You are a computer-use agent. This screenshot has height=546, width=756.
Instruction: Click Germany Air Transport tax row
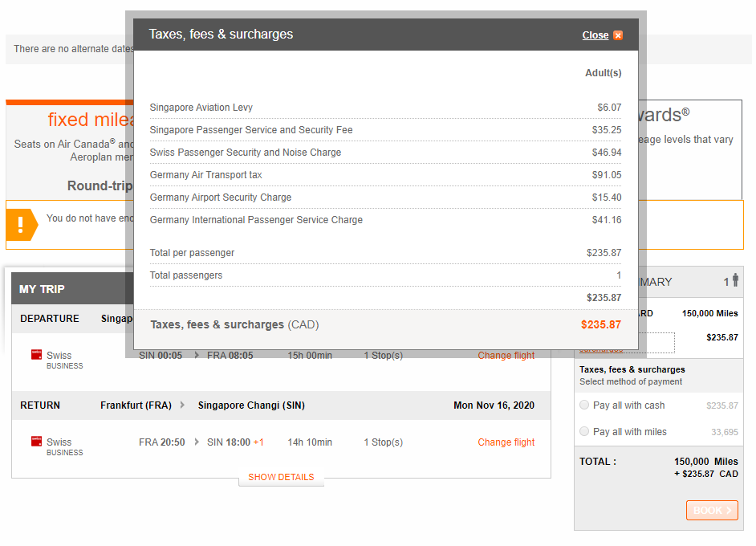coord(385,175)
